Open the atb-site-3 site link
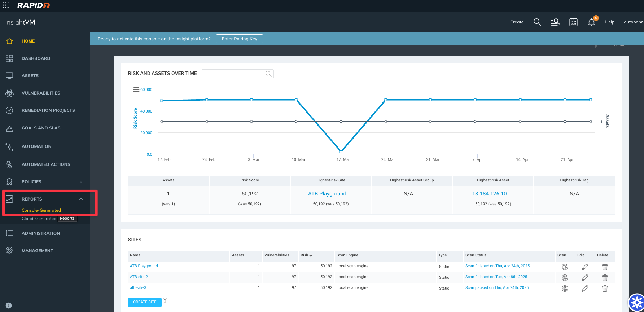The image size is (644, 312). [138, 288]
